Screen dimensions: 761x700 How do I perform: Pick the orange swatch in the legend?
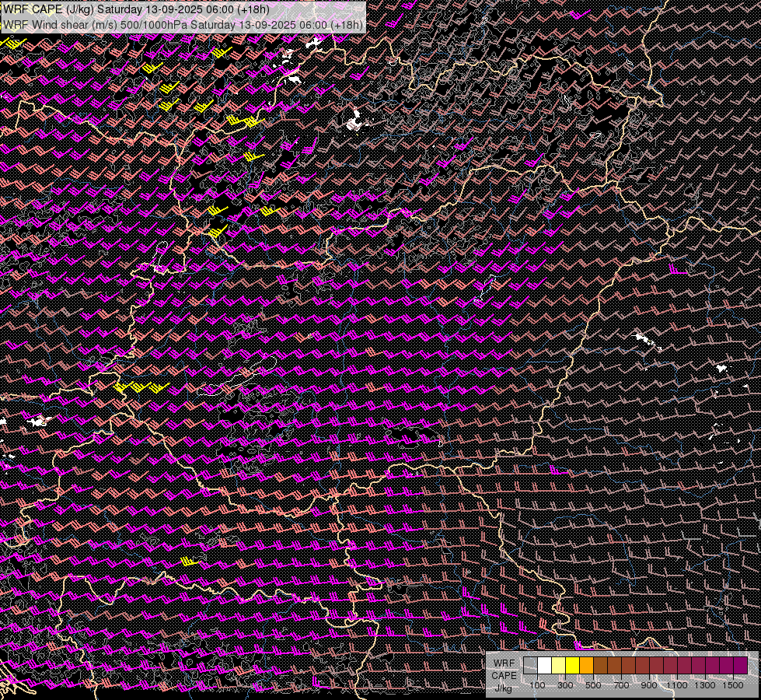click(x=587, y=665)
